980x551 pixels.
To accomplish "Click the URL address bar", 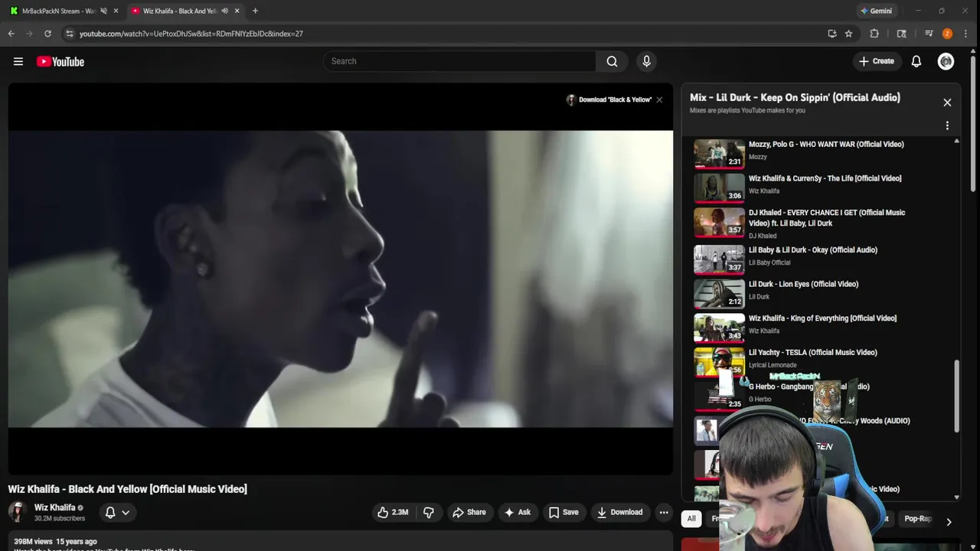I will click(x=444, y=34).
